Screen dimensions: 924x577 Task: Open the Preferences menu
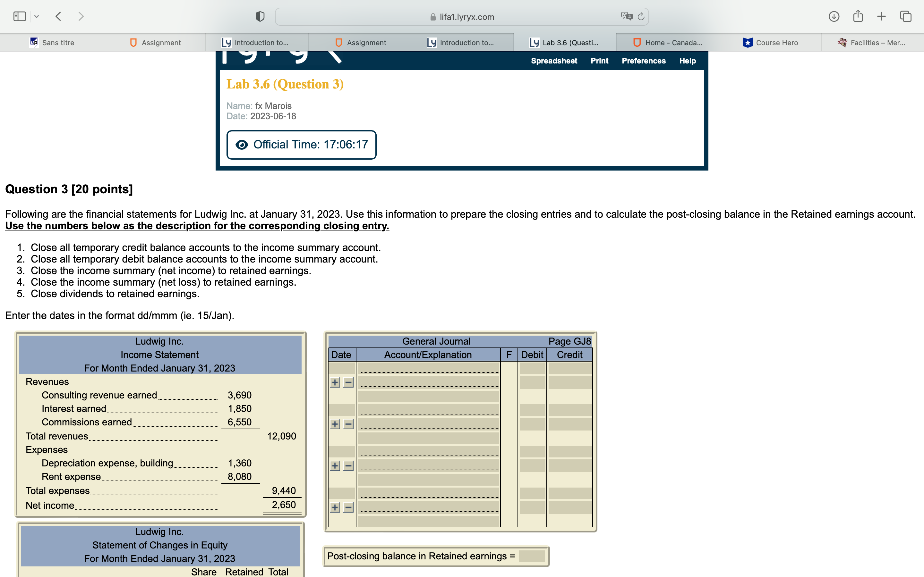[x=644, y=61]
